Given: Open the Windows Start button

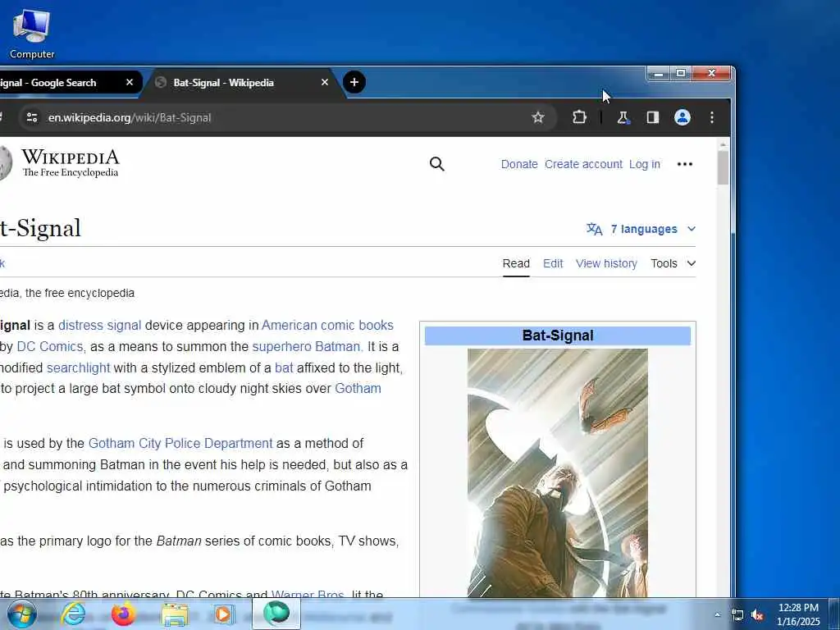Looking at the screenshot, I should (22, 614).
